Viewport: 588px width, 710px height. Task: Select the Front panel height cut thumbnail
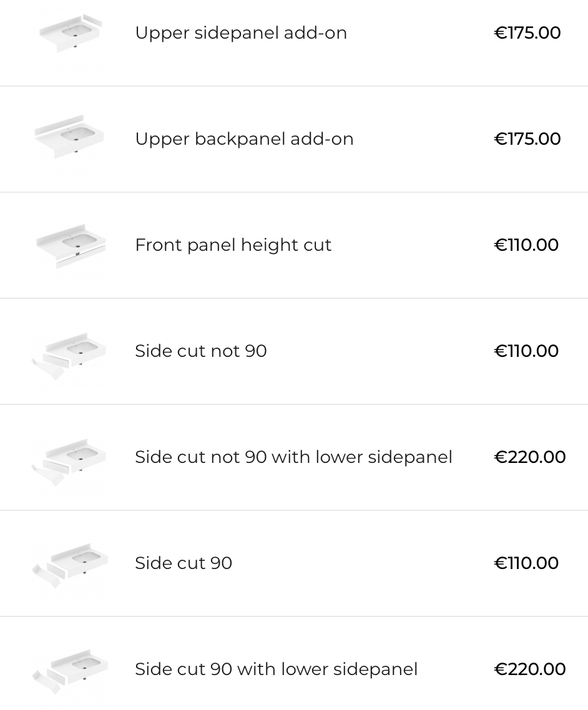coord(70,245)
